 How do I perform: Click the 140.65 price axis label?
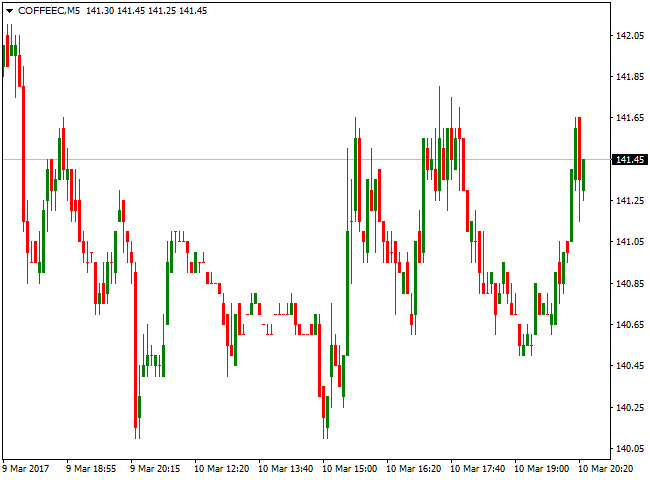[630, 325]
